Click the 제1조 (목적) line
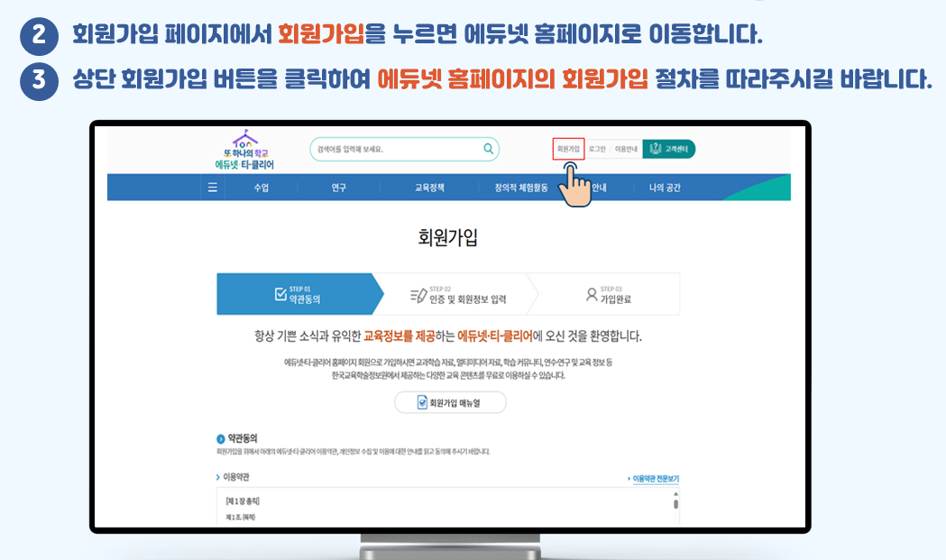Viewport: 946px width, 560px height. [x=241, y=517]
